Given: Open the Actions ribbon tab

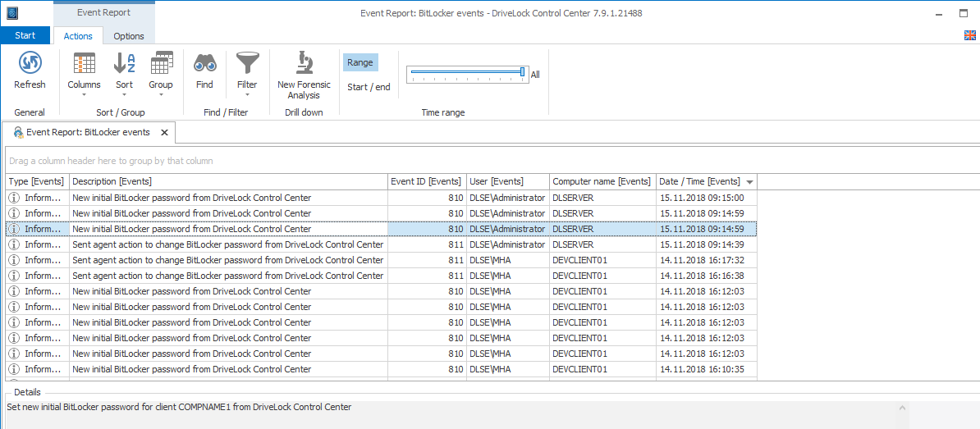Looking at the screenshot, I should [78, 36].
